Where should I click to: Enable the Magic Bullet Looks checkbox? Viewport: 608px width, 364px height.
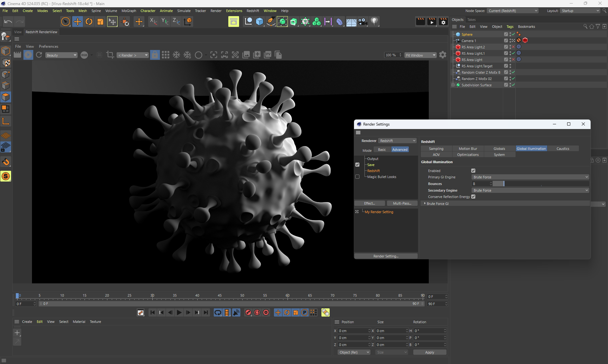click(x=358, y=177)
